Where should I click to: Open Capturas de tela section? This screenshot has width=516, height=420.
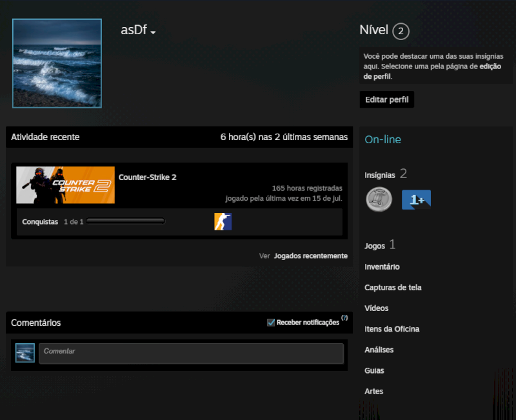pos(393,287)
